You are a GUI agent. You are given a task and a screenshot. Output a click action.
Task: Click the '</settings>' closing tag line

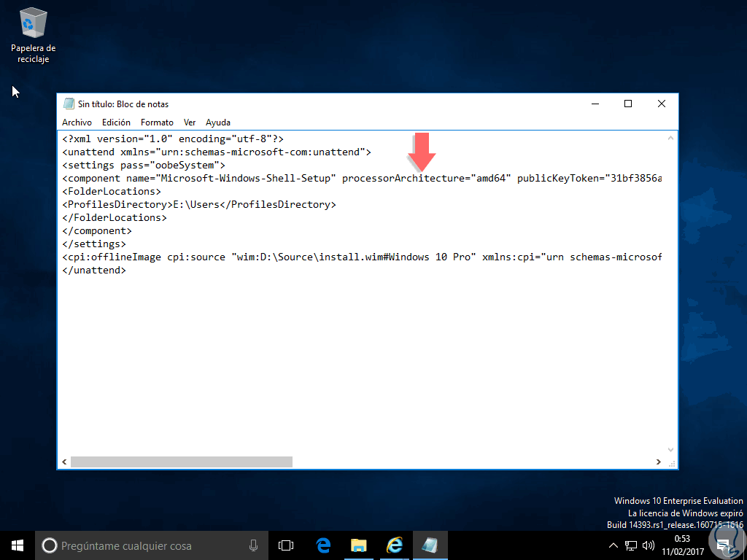point(94,244)
